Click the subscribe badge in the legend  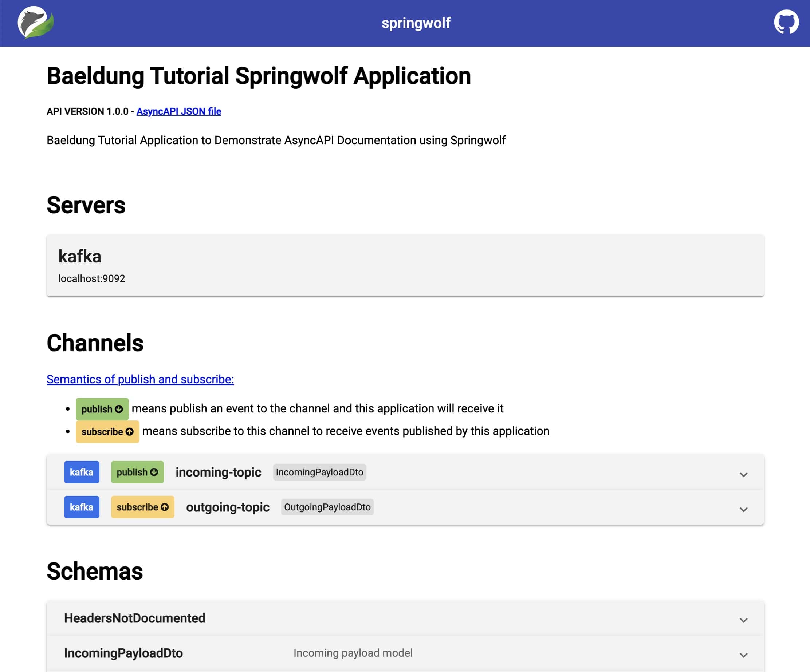coord(107,432)
